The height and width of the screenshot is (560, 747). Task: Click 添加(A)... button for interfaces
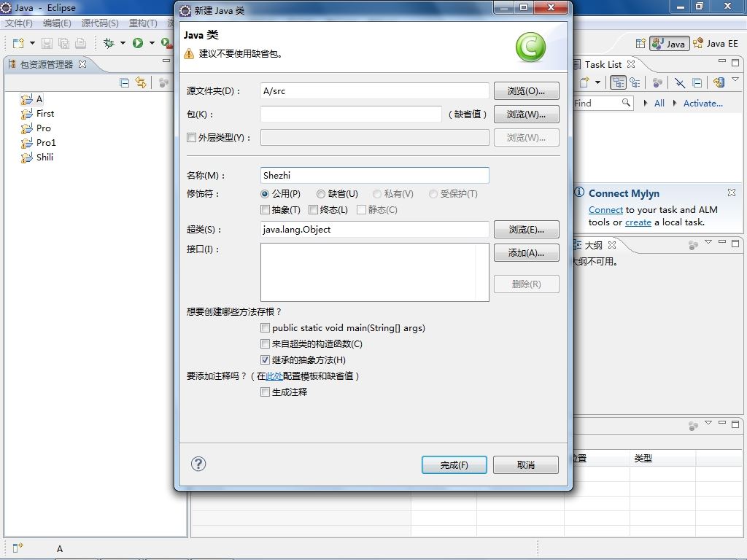click(526, 253)
